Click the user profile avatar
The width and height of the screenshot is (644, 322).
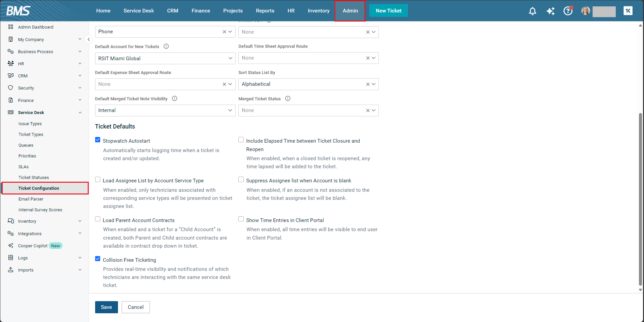(586, 11)
